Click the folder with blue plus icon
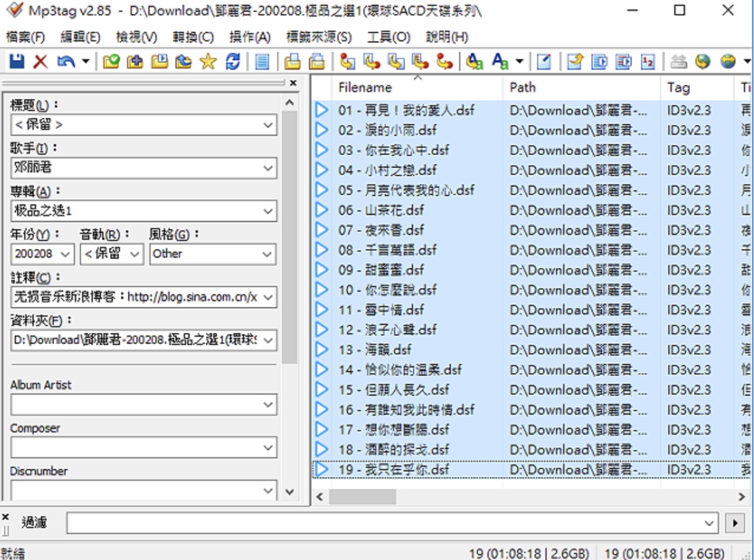 click(135, 61)
